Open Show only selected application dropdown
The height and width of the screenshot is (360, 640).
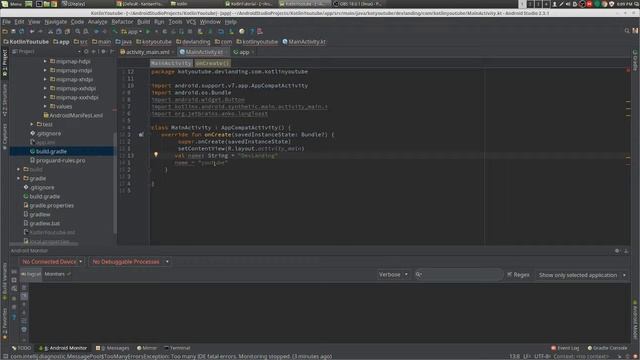coord(582,275)
